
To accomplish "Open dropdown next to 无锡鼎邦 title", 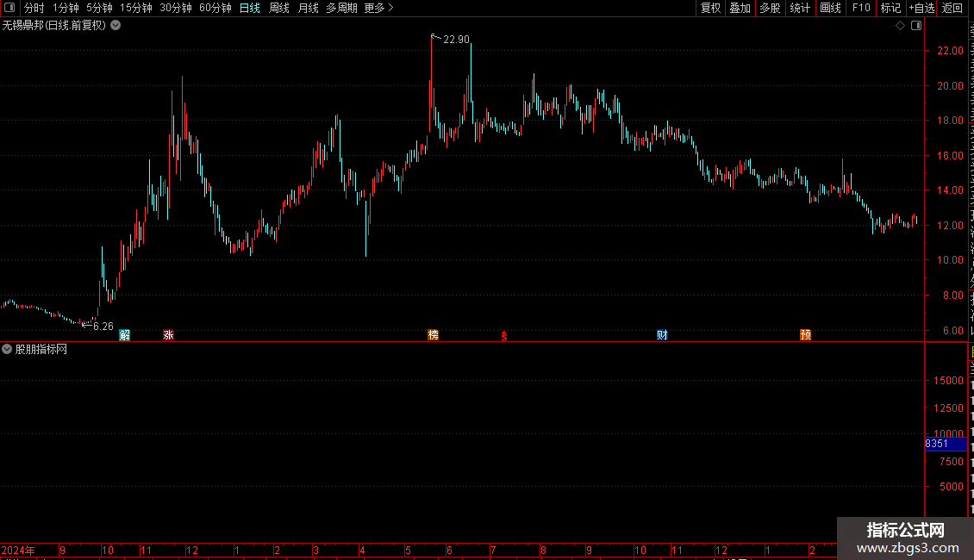I will point(116,26).
